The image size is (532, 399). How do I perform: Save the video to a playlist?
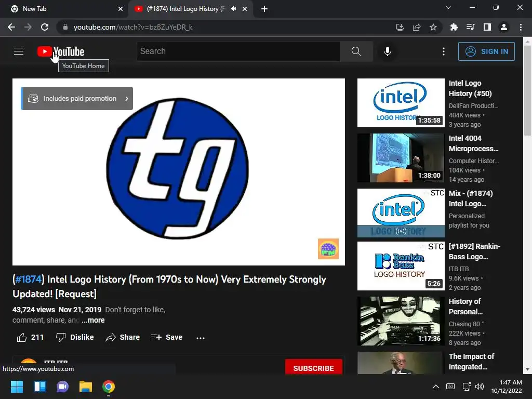(167, 337)
